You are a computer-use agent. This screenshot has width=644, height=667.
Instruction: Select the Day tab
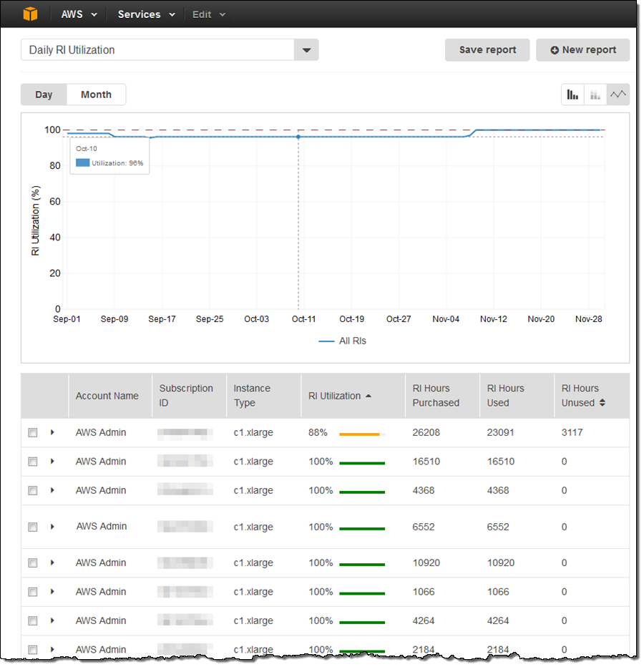(44, 94)
